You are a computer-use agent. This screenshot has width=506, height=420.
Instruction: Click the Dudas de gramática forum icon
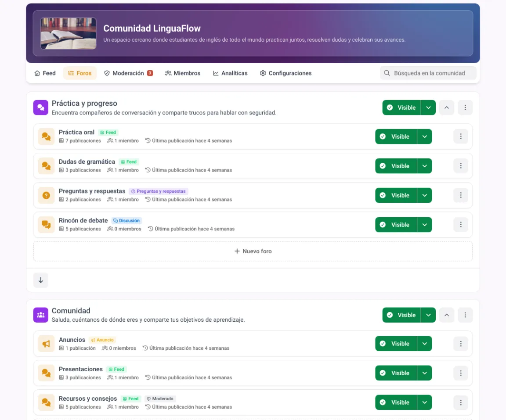tap(46, 166)
